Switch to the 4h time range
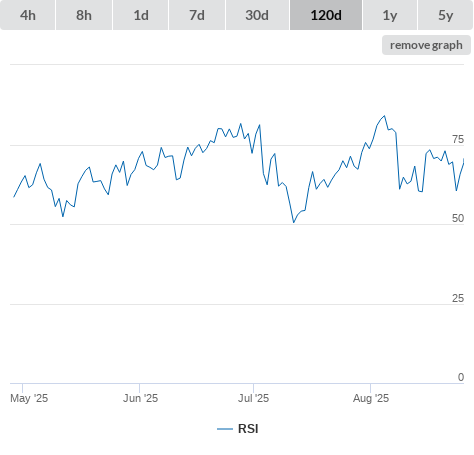The height and width of the screenshot is (455, 474). 28,15
